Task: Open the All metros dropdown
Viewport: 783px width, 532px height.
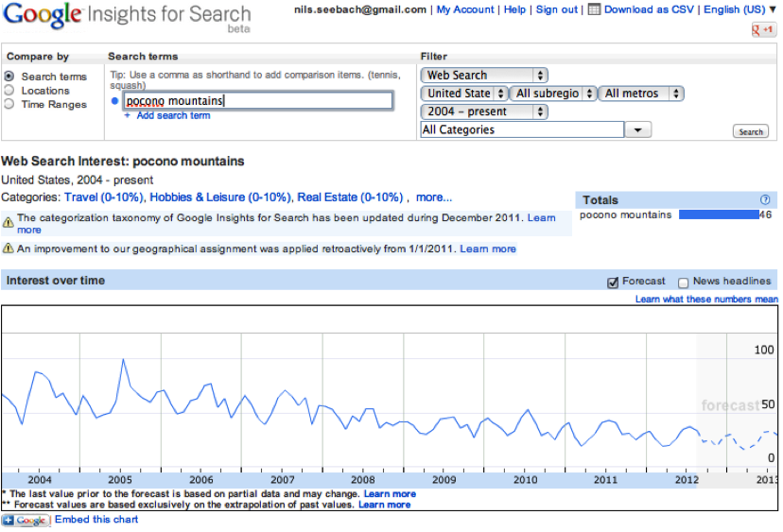Action: click(x=642, y=94)
